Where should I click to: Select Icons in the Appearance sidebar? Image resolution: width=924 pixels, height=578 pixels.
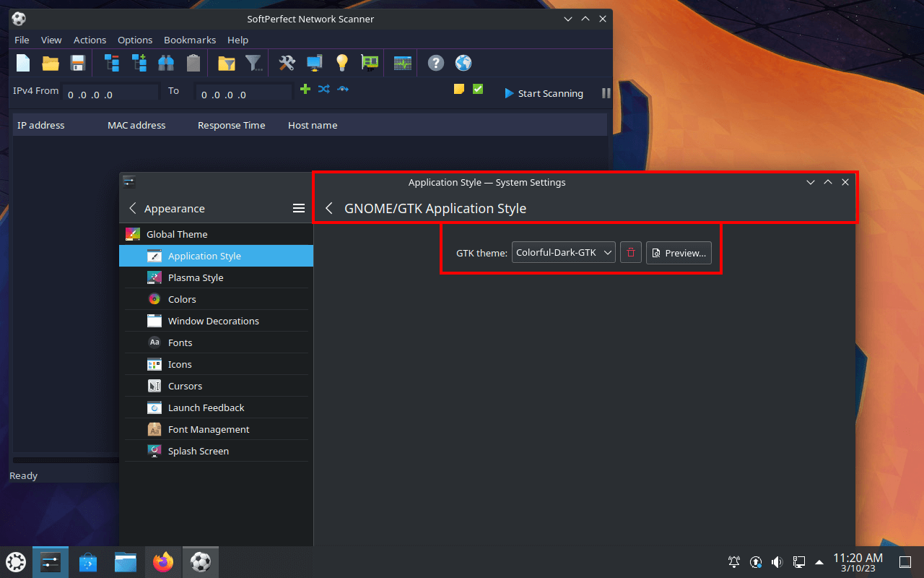tap(216, 364)
